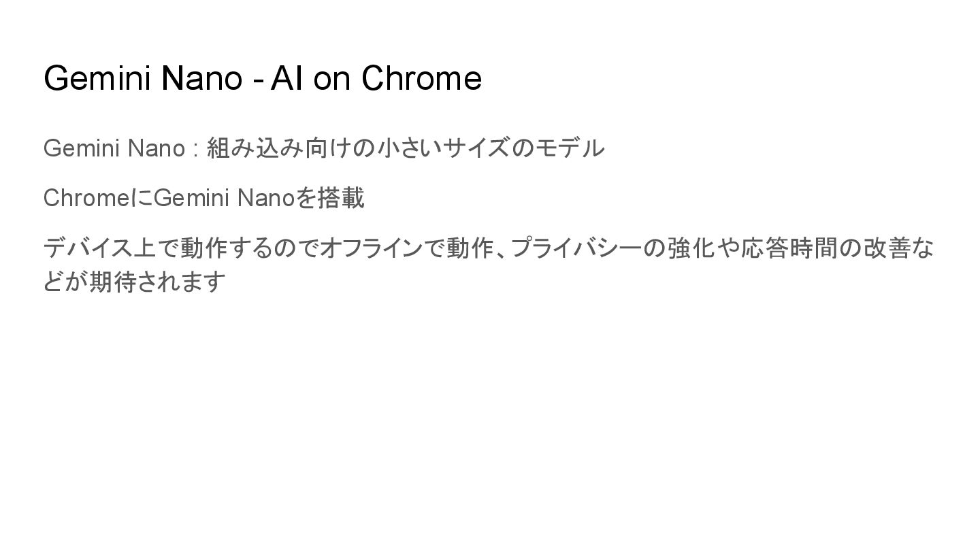Select the line 'ChromeにGemini Nanoを搭載'

tap(204, 198)
